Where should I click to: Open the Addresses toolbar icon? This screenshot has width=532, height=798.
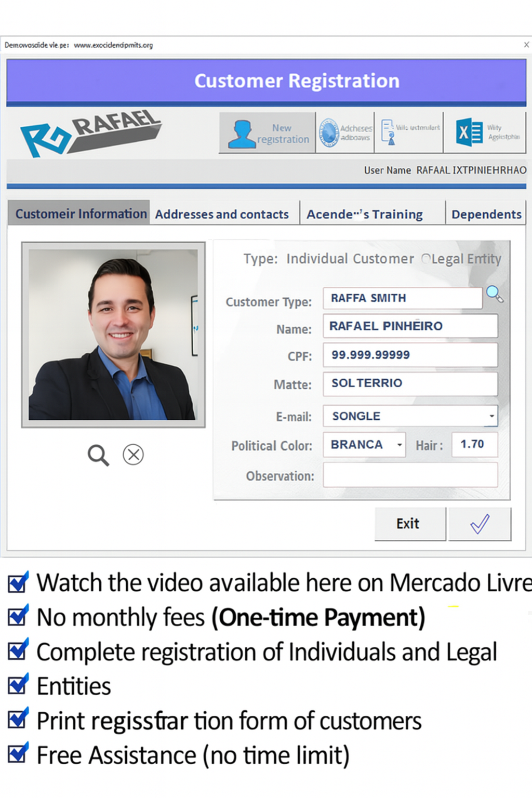click(344, 131)
